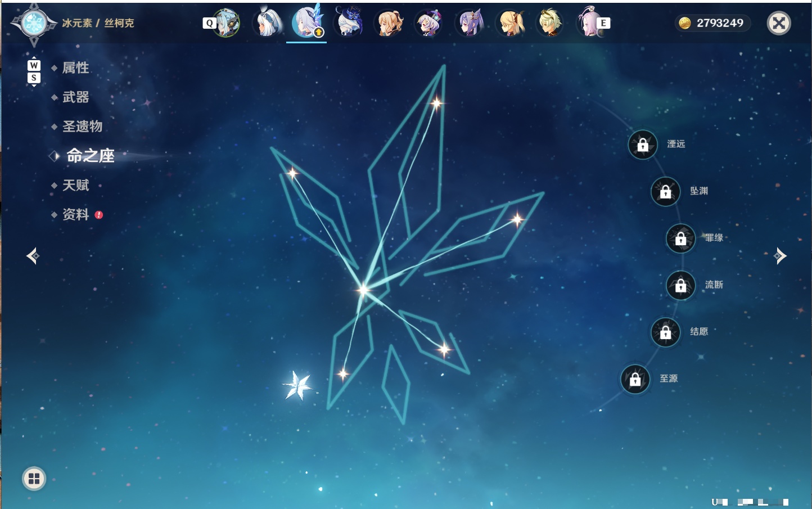812x509 pixels.
Task: Select the white ponytail character avatar
Action: pos(267,23)
